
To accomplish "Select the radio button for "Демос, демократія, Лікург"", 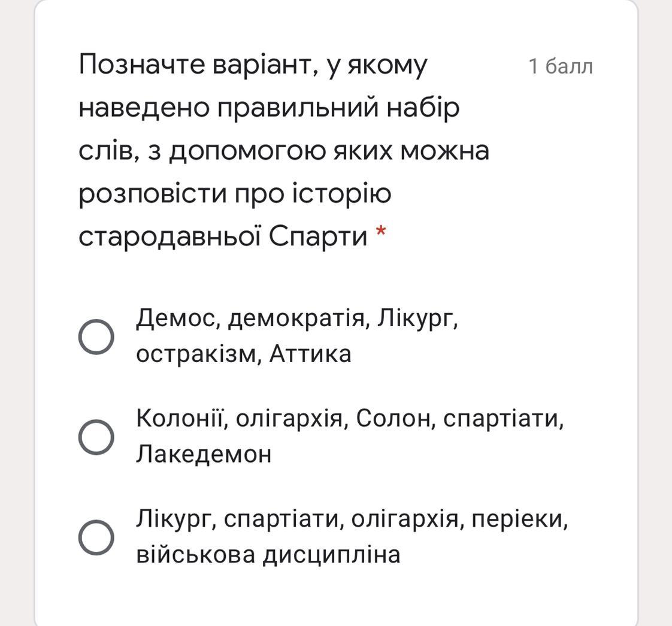I will tap(96, 336).
